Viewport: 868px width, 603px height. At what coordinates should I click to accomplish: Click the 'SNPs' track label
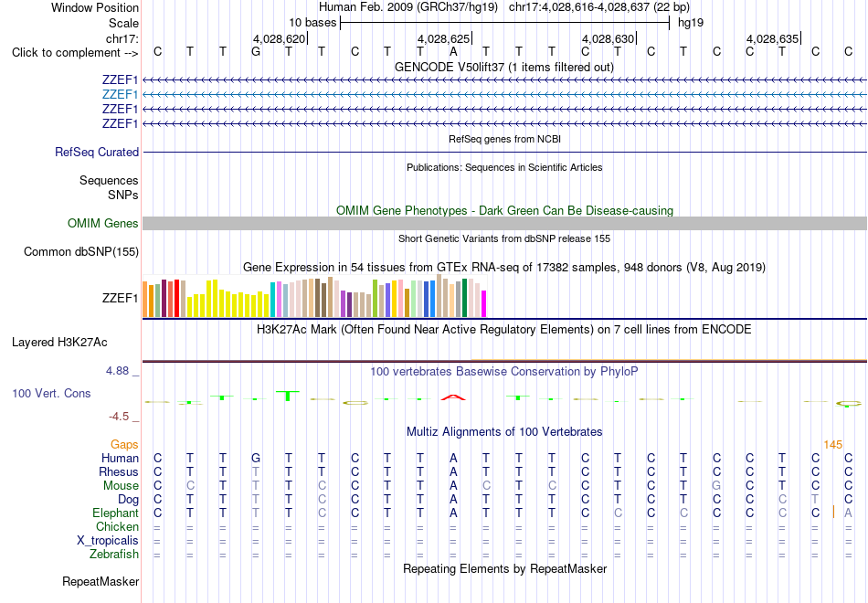(123, 195)
